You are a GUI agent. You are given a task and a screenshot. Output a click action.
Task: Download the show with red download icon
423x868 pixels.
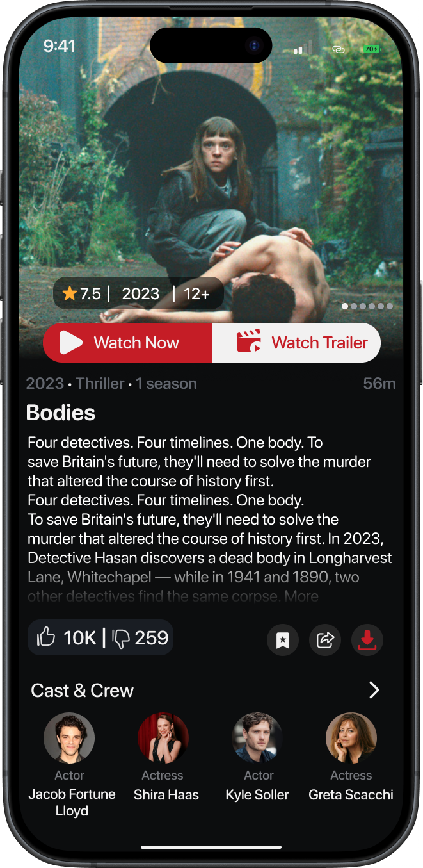(x=367, y=640)
